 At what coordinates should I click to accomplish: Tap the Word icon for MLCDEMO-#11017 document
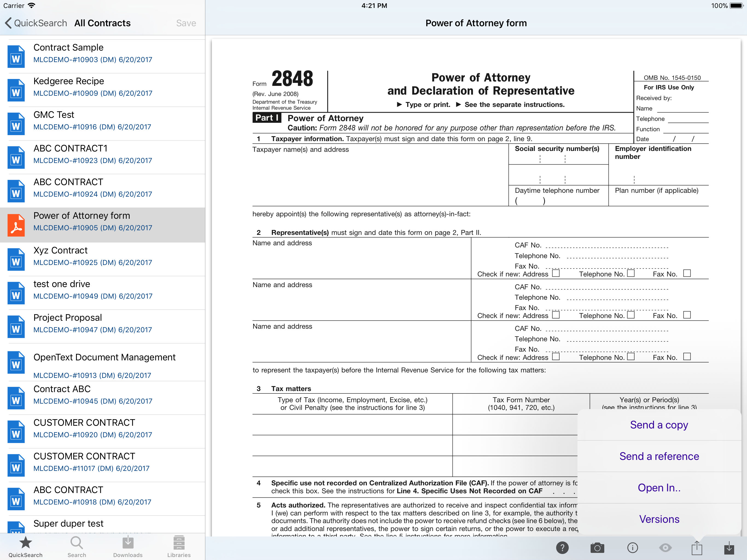(16, 465)
